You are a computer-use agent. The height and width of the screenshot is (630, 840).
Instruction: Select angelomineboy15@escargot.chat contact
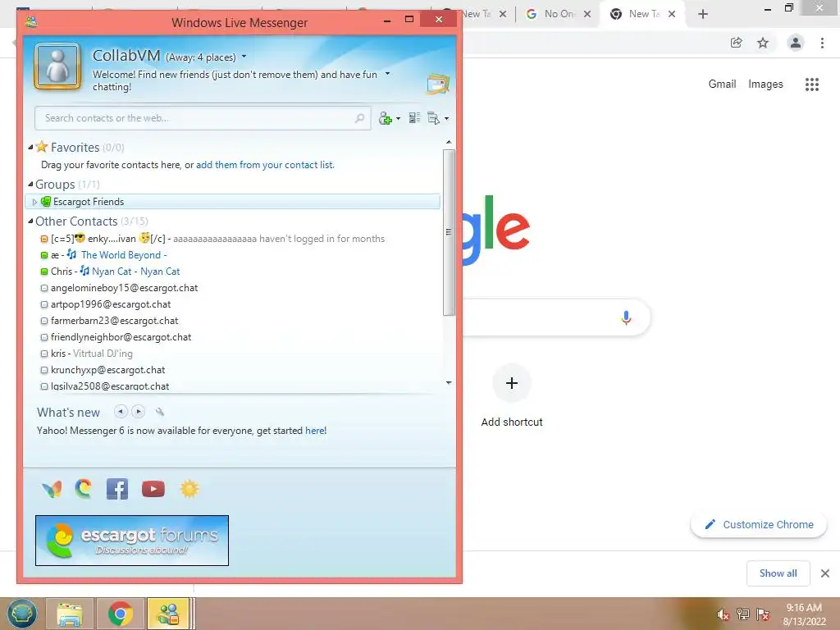point(232,288)
